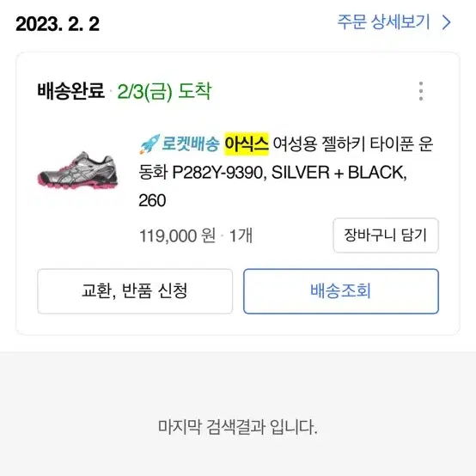Viewport: 476px width, 476px height.
Task: Select the shoe size 260 text
Action: (x=152, y=200)
